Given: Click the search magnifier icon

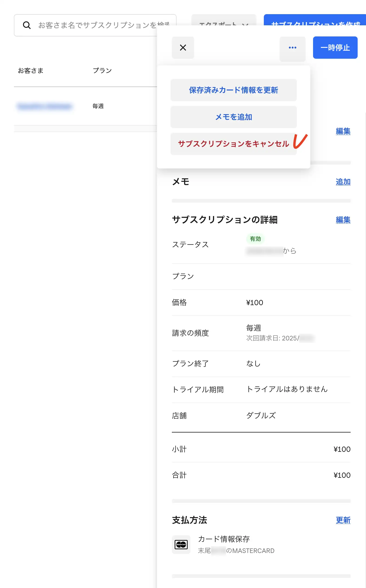Looking at the screenshot, I should (27, 25).
